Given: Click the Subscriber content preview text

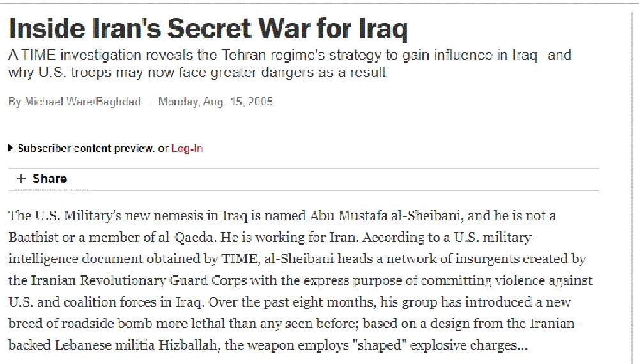Looking at the screenshot, I should 86,148.
